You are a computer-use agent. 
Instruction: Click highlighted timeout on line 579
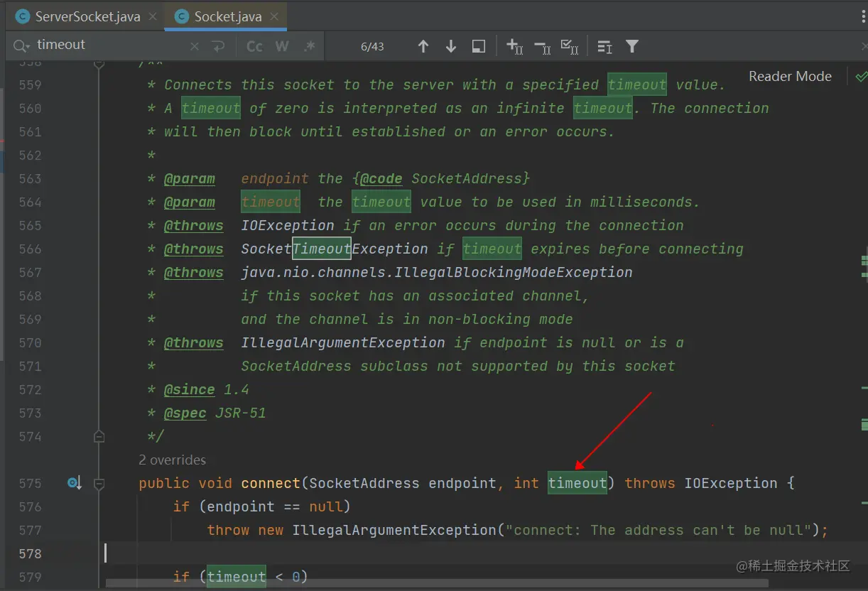(237, 577)
